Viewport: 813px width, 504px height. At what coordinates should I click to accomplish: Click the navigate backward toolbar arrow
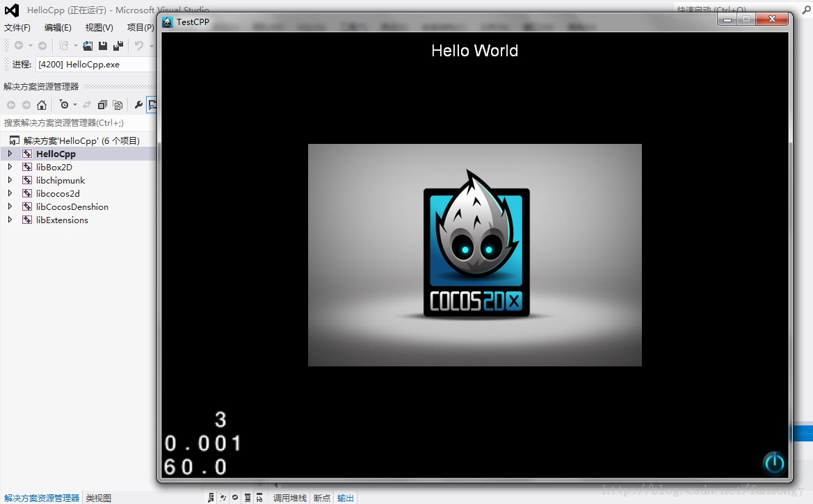pyautogui.click(x=19, y=46)
